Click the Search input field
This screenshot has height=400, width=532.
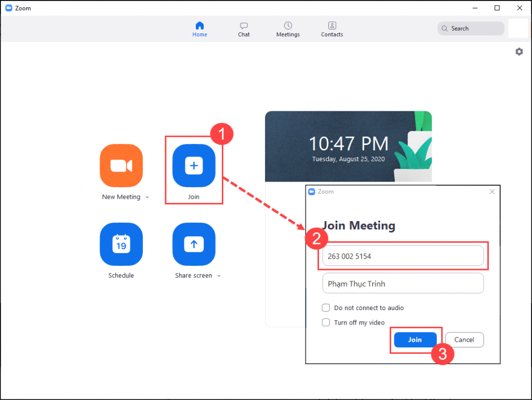[471, 29]
